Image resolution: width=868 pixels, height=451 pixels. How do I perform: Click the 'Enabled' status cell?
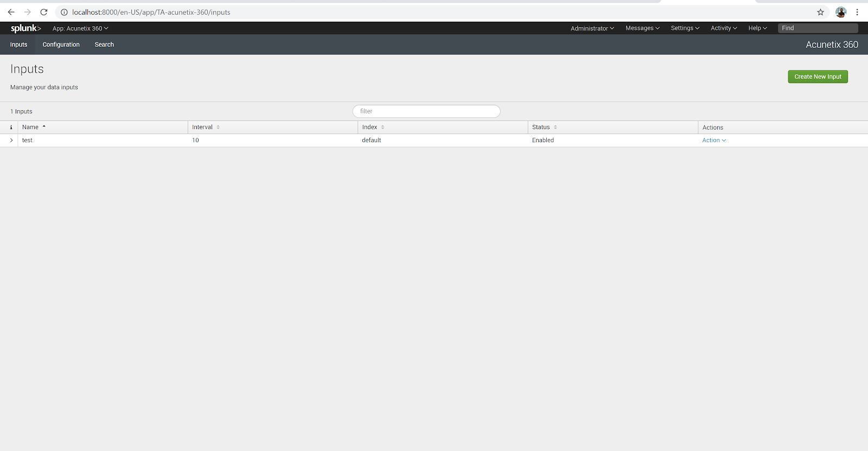[543, 140]
